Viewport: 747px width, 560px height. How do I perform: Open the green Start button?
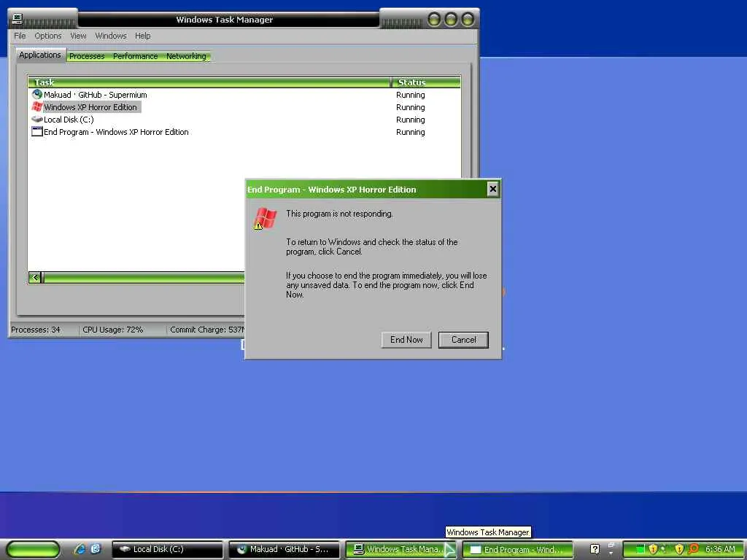point(33,549)
